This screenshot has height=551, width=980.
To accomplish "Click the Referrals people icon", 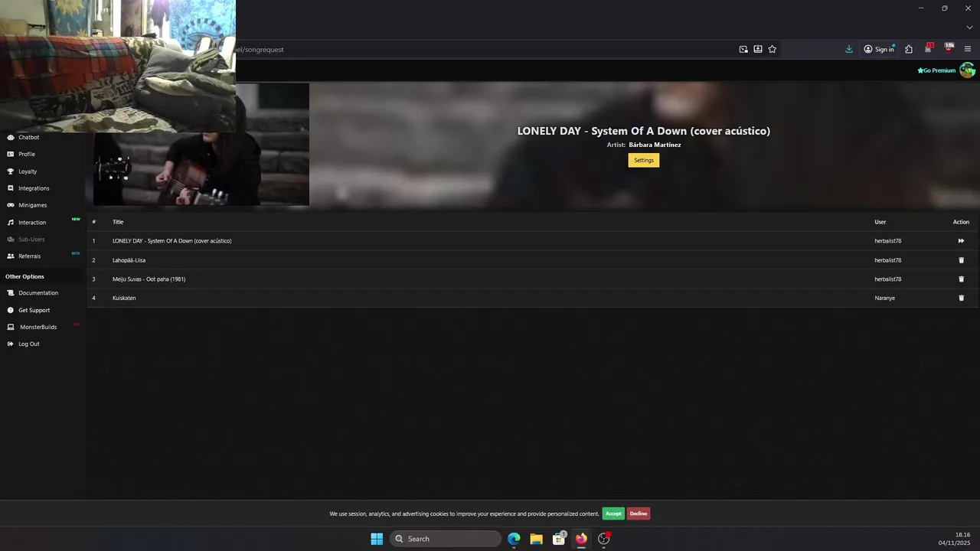I will pos(11,256).
